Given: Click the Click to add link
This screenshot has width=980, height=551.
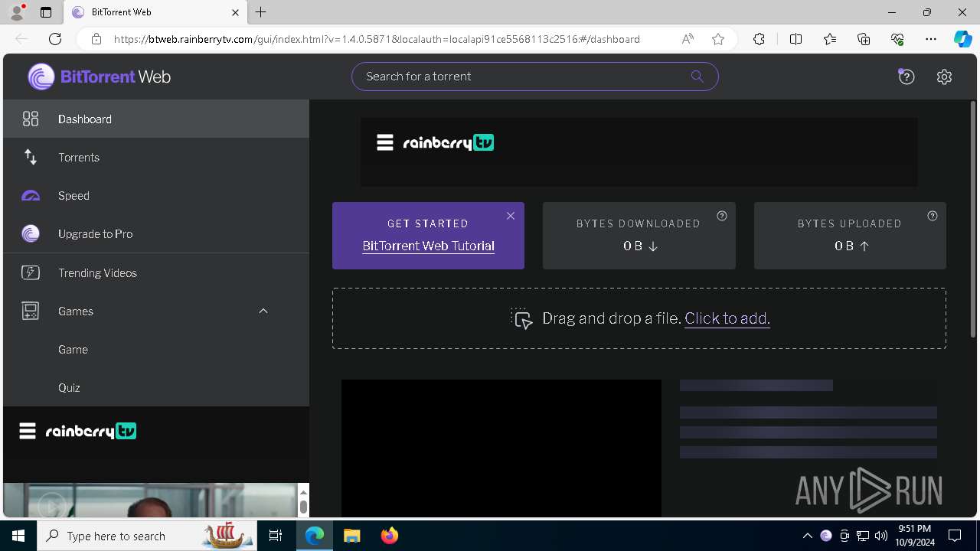Looking at the screenshot, I should (x=727, y=318).
